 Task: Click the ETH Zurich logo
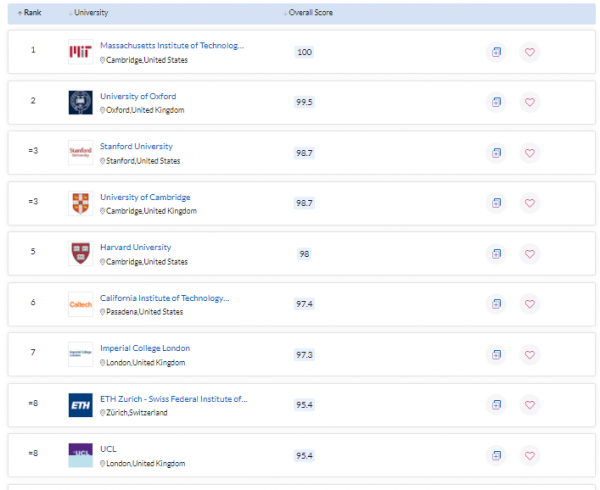80,405
